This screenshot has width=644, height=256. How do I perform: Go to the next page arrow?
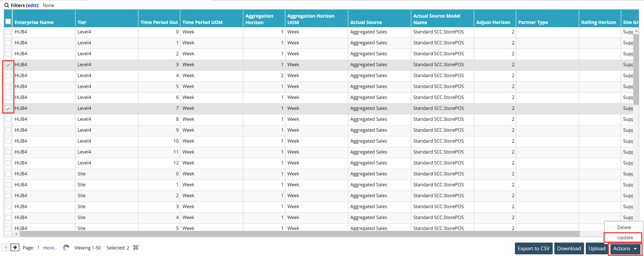click(x=15, y=247)
